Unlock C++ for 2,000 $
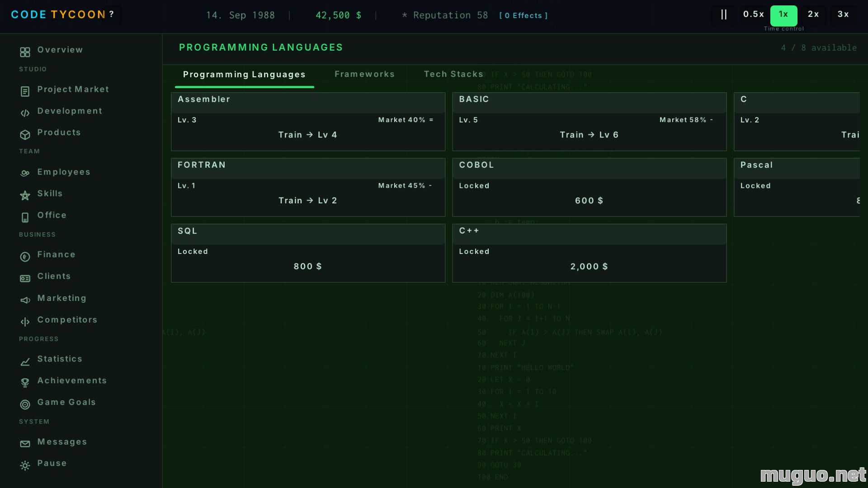 coord(589,266)
